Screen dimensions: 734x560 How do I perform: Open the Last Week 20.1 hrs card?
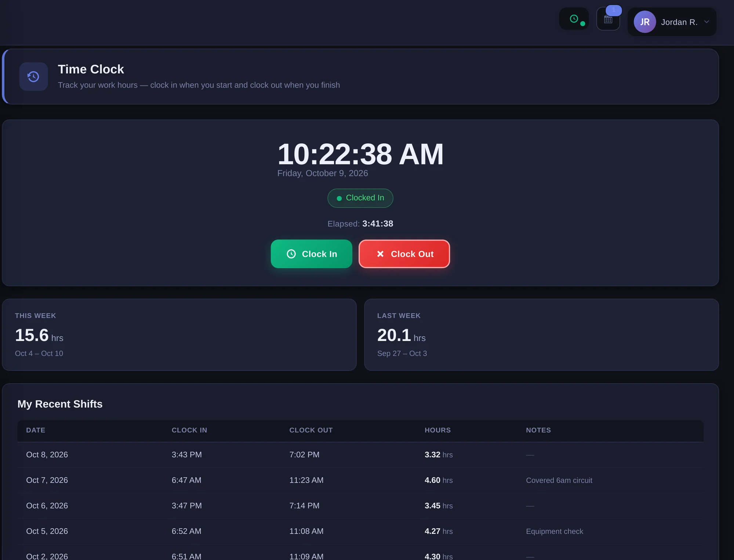[x=541, y=335]
